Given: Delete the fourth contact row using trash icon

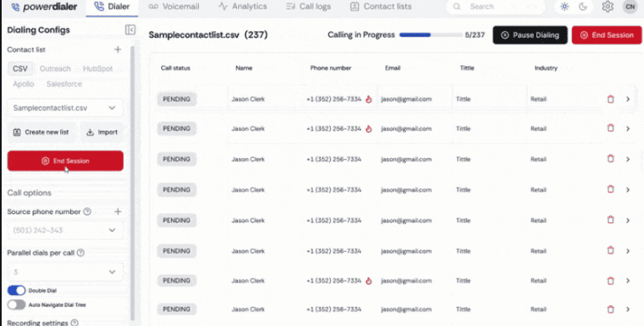Looking at the screenshot, I should click(x=611, y=190).
